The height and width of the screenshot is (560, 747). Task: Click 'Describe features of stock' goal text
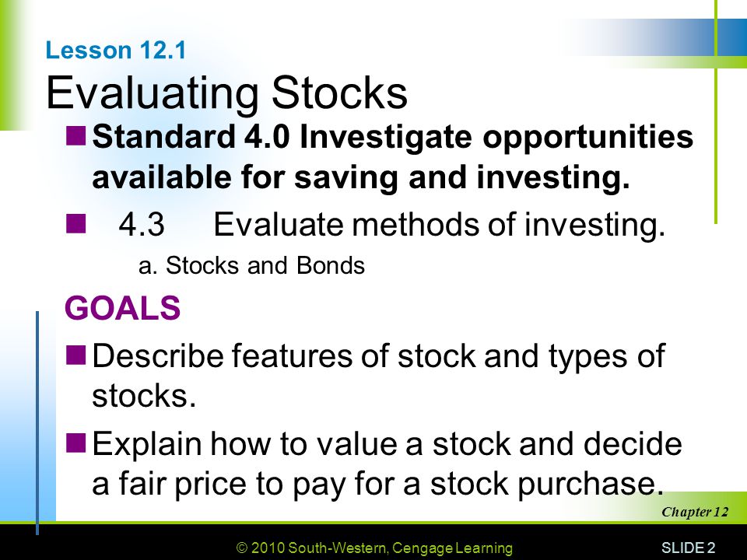[x=283, y=356]
